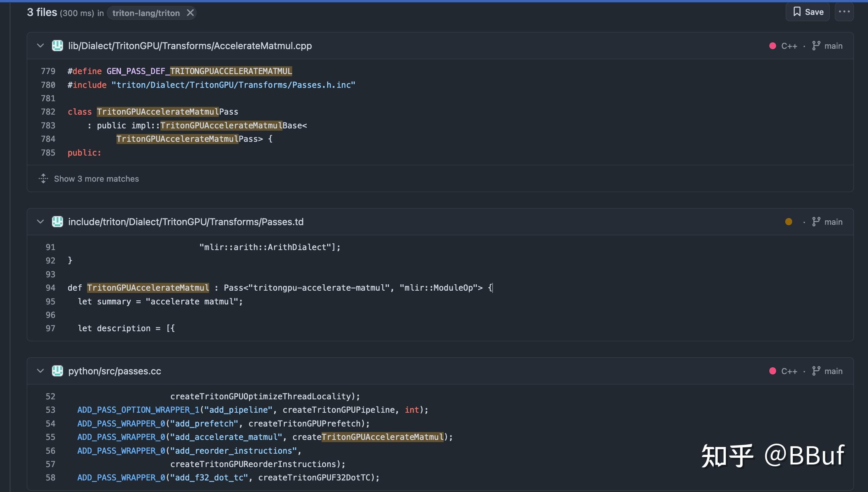Click the expand icon next to Show more matches
The height and width of the screenshot is (492, 868).
tap(43, 179)
